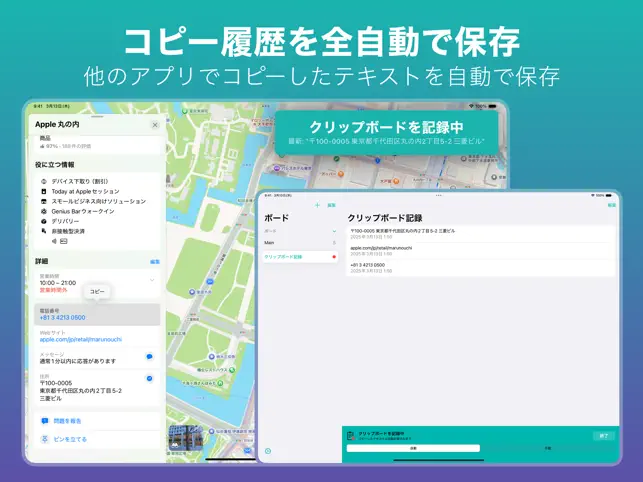
Task: Tap the コピー popup button
Action: click(x=97, y=292)
